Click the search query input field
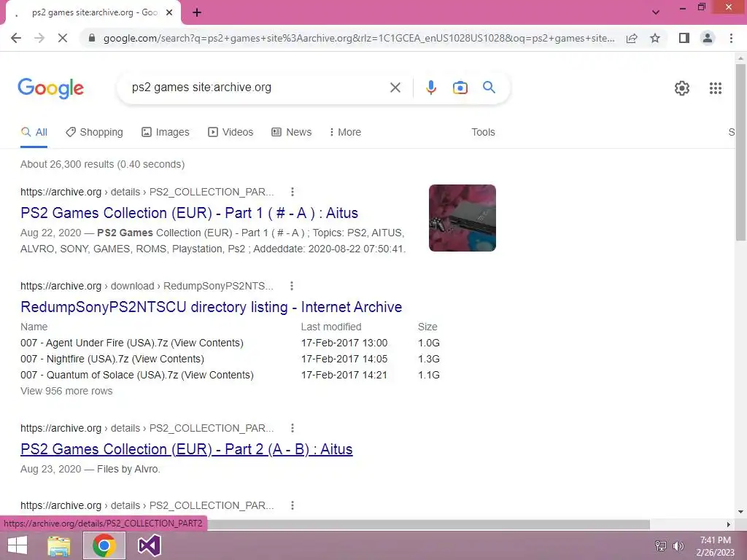The image size is (747, 560). pos(258,87)
